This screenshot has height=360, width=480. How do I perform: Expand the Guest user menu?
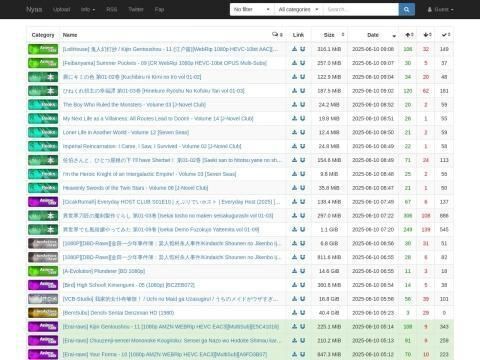[x=440, y=9]
